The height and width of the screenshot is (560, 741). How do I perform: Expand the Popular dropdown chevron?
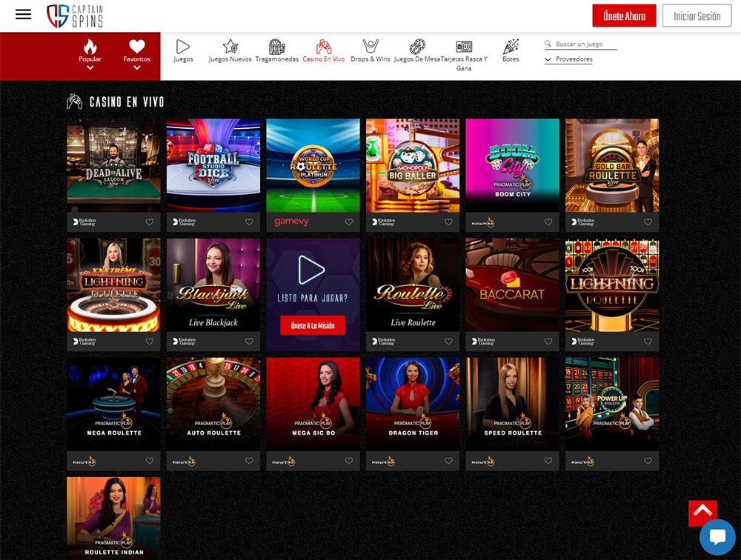pyautogui.click(x=90, y=68)
